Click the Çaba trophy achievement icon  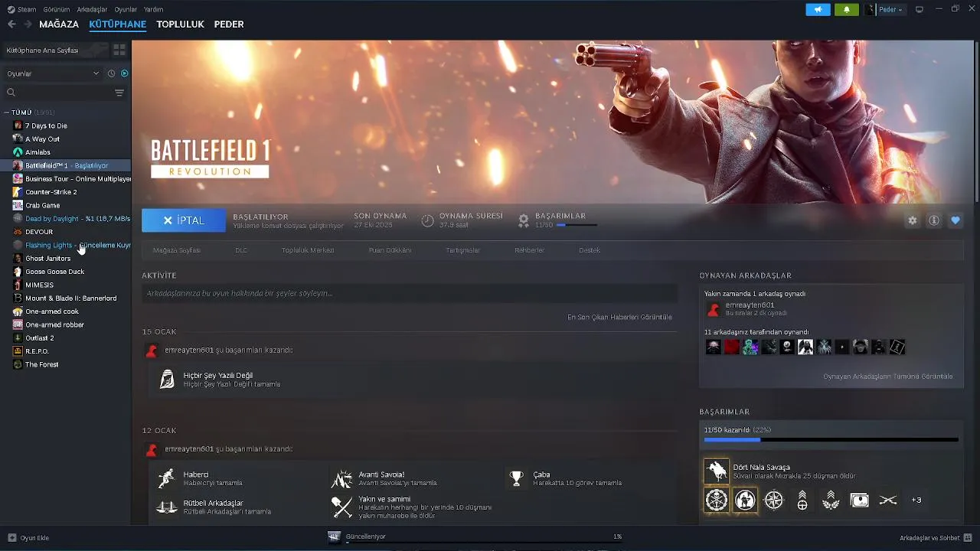tap(517, 478)
